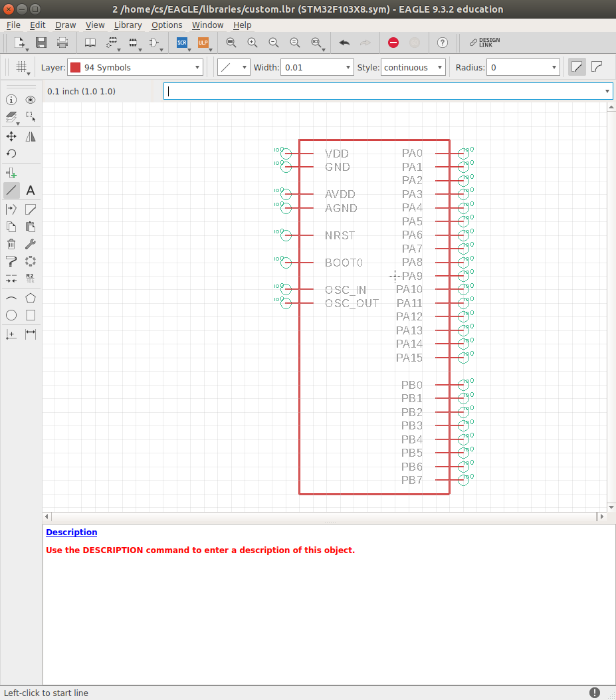The width and height of the screenshot is (616, 700).
Task: Open the Layer 94 Symbols dropdown
Action: [136, 67]
